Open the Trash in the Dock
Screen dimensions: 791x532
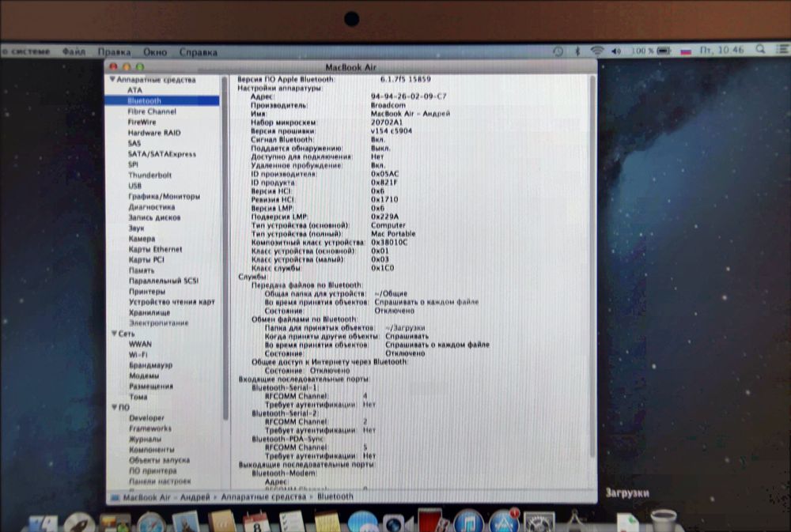pyautogui.click(x=664, y=522)
